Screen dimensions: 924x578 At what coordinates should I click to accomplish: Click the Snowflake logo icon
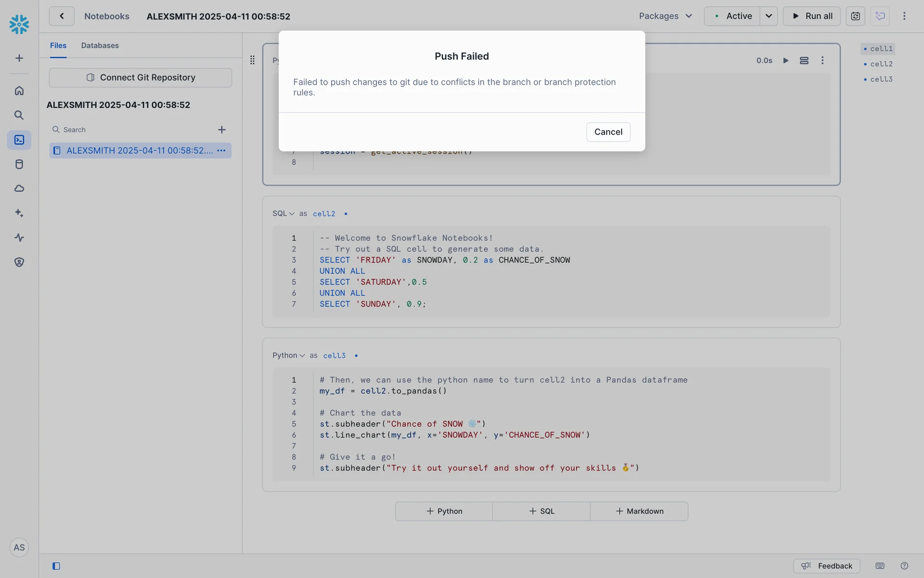[x=19, y=24]
